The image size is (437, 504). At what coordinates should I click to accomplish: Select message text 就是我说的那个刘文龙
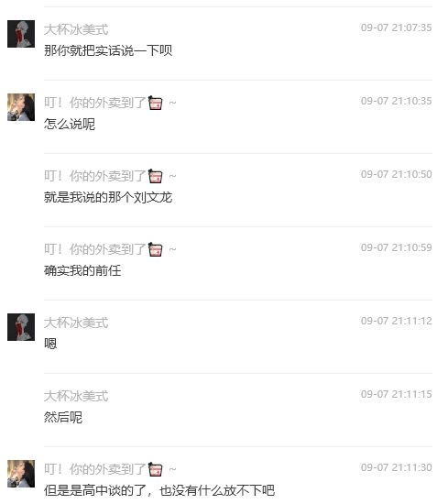tap(108, 197)
